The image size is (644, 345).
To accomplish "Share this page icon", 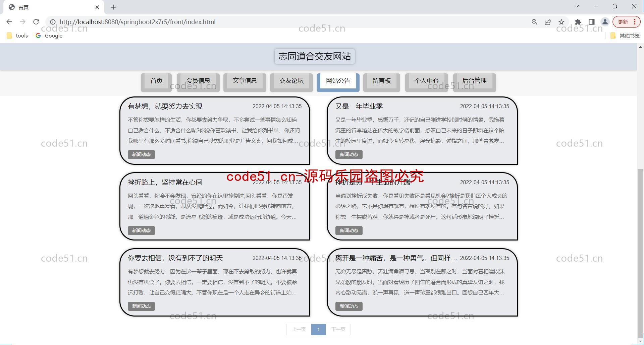I will click(548, 22).
